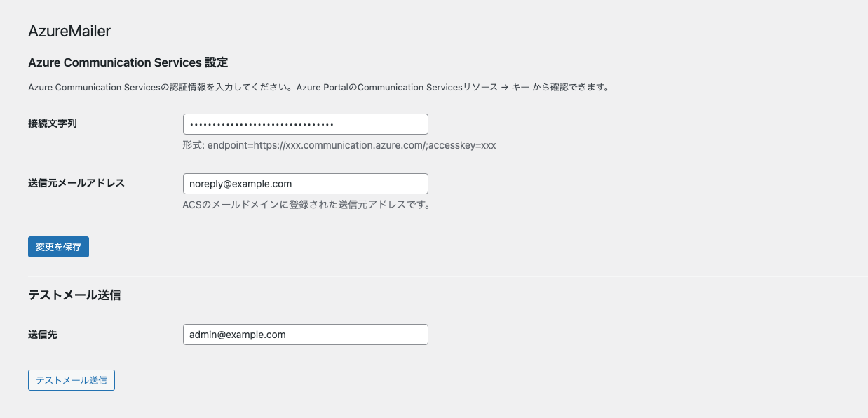Click the 接続文字列 password input field

(x=305, y=123)
